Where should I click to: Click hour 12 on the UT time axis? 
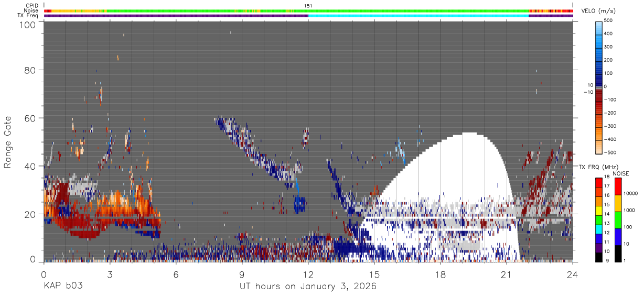point(308,274)
